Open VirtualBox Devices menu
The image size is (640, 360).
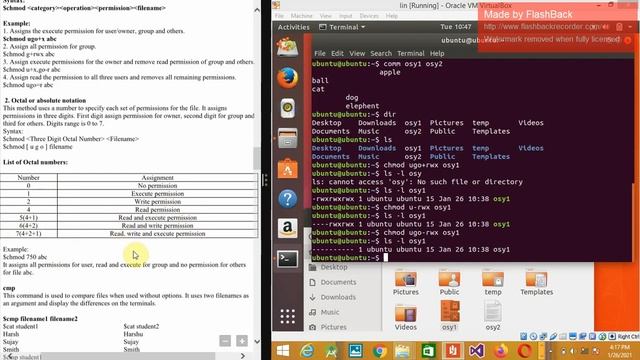point(369,16)
